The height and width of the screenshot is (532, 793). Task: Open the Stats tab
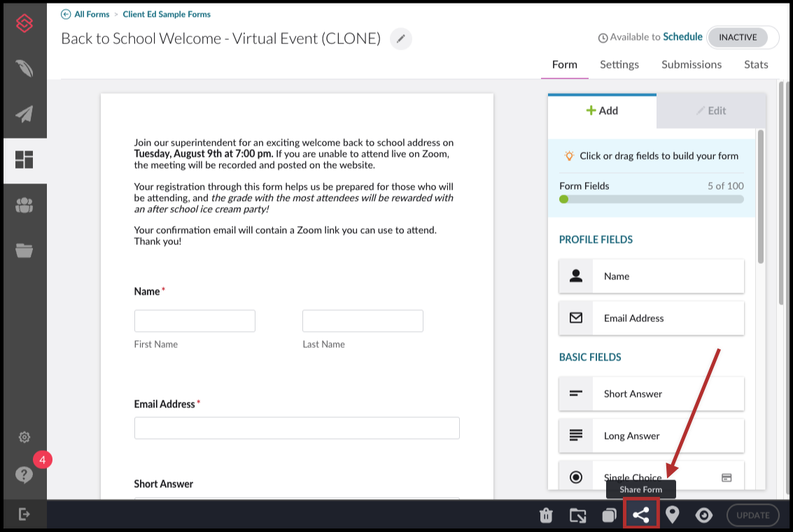(756, 64)
